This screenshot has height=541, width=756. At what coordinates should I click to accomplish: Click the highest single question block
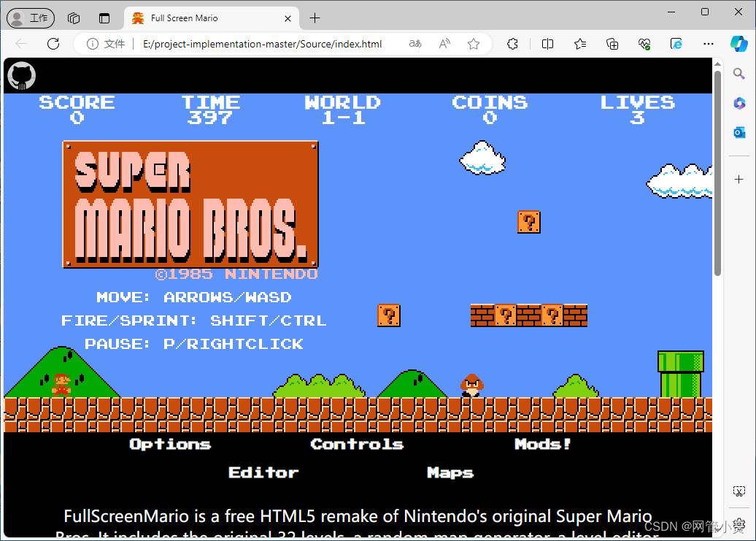[529, 222]
